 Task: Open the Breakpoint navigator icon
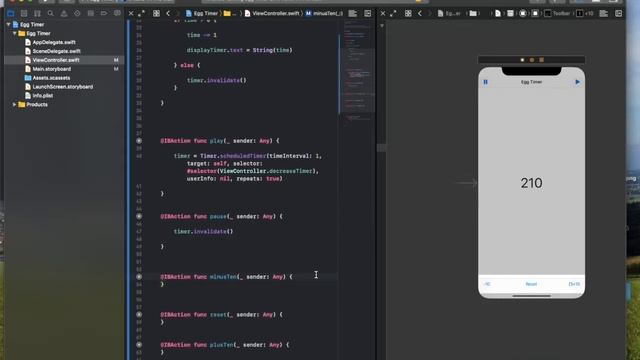coord(104,13)
